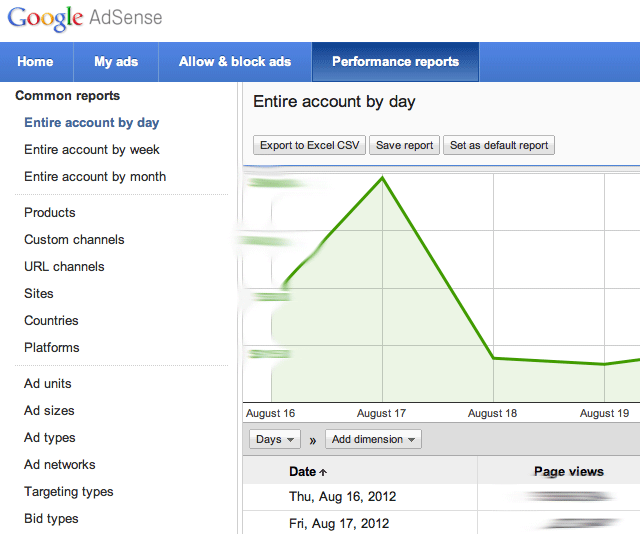Screen dimensions: 640x534
Task: Click the Entire account by day title
Action: [x=334, y=102]
